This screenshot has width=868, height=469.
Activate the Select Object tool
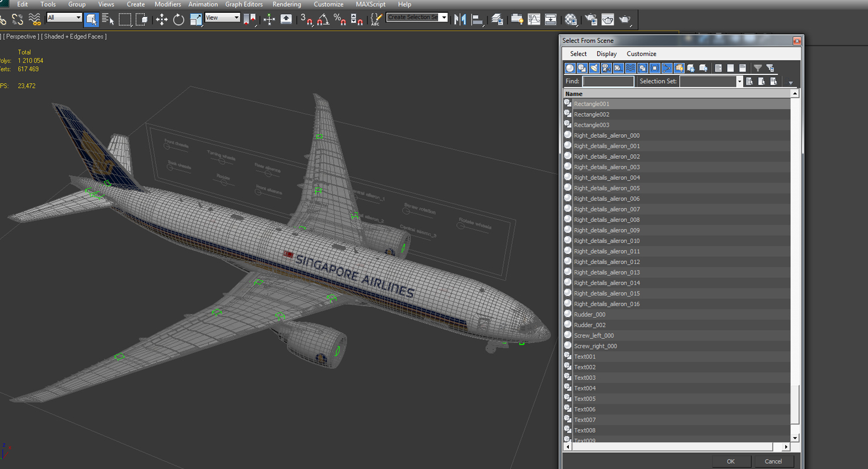[91, 19]
